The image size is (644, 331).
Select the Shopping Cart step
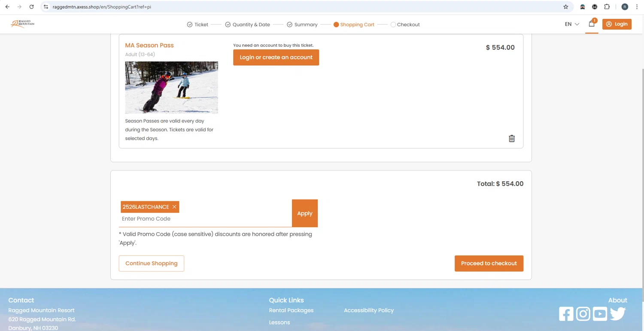(354, 24)
